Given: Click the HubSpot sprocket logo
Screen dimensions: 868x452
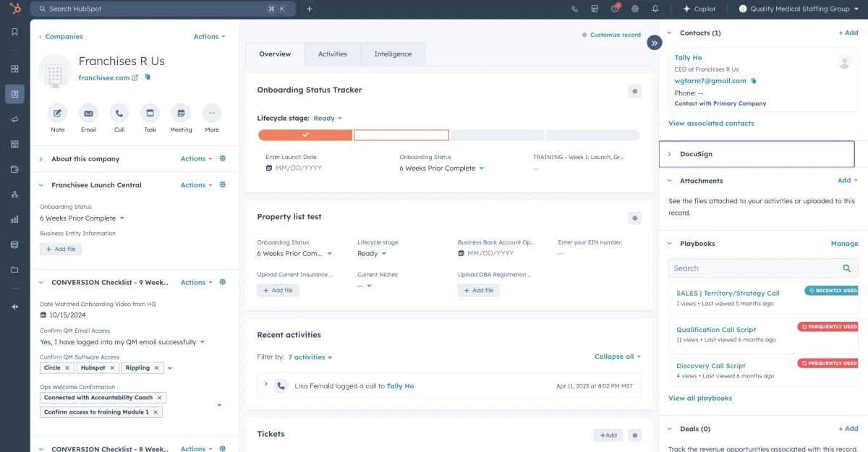Looking at the screenshot, I should pos(14,9).
